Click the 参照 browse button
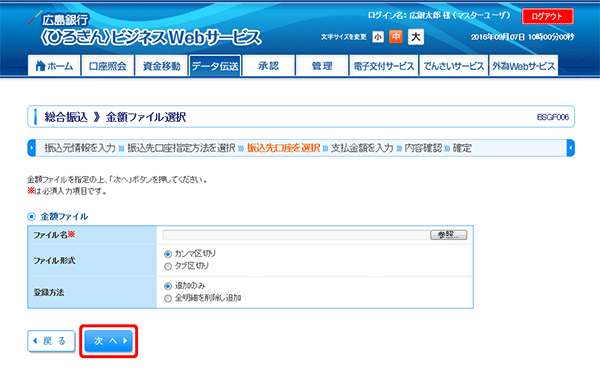Screen dimensions: 600x382 click(x=448, y=235)
